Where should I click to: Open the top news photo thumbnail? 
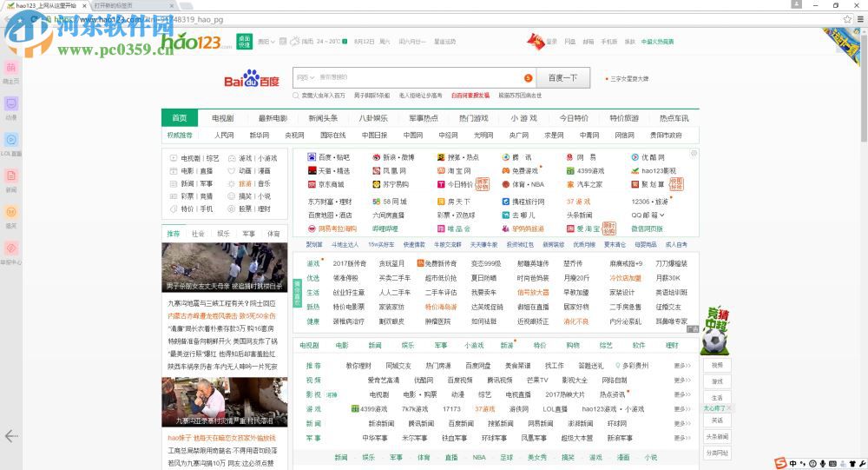224,267
